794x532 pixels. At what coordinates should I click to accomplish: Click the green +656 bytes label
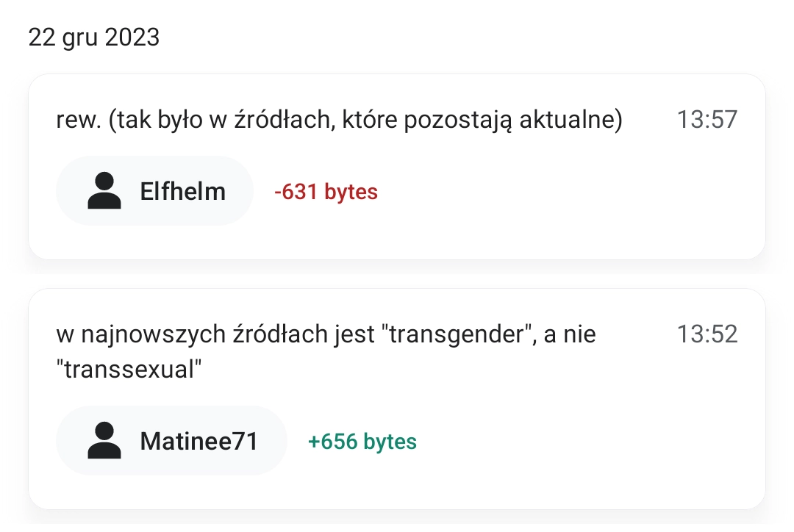pyautogui.click(x=362, y=442)
